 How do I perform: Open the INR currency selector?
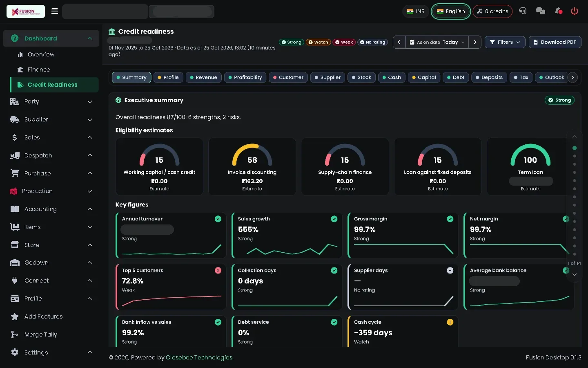click(x=416, y=11)
